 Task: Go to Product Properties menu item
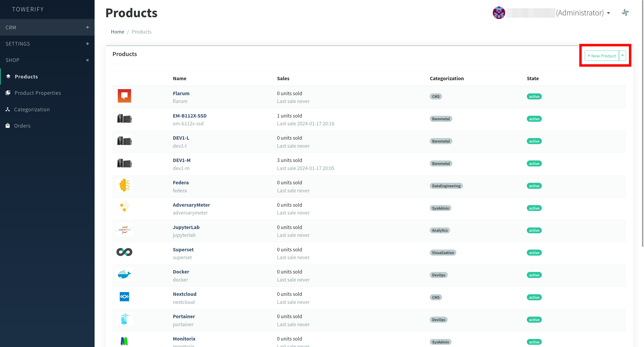(38, 93)
